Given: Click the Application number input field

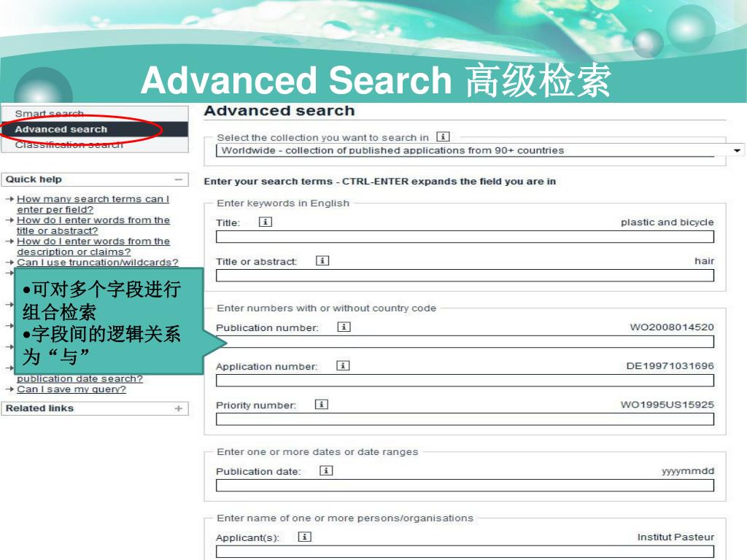Looking at the screenshot, I should click(465, 381).
